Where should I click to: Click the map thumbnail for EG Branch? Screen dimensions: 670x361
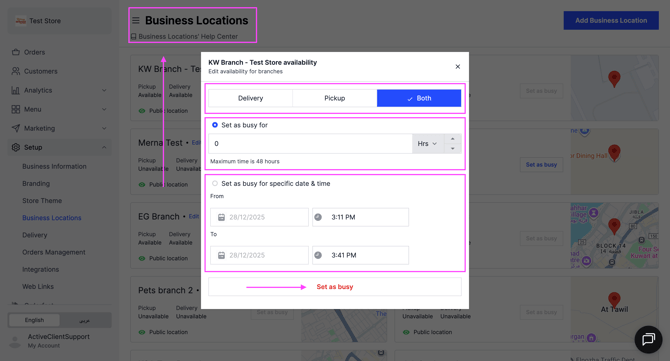click(x=614, y=235)
